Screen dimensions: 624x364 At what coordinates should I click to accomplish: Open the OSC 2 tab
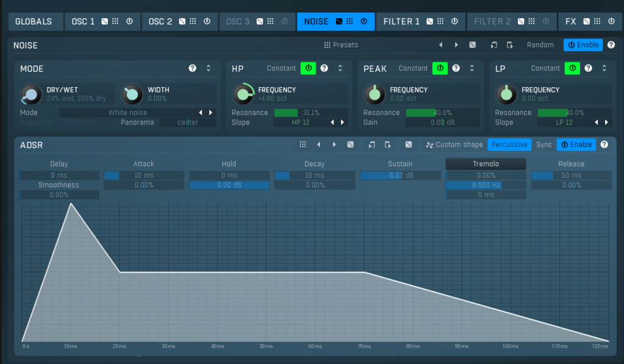pyautogui.click(x=160, y=21)
